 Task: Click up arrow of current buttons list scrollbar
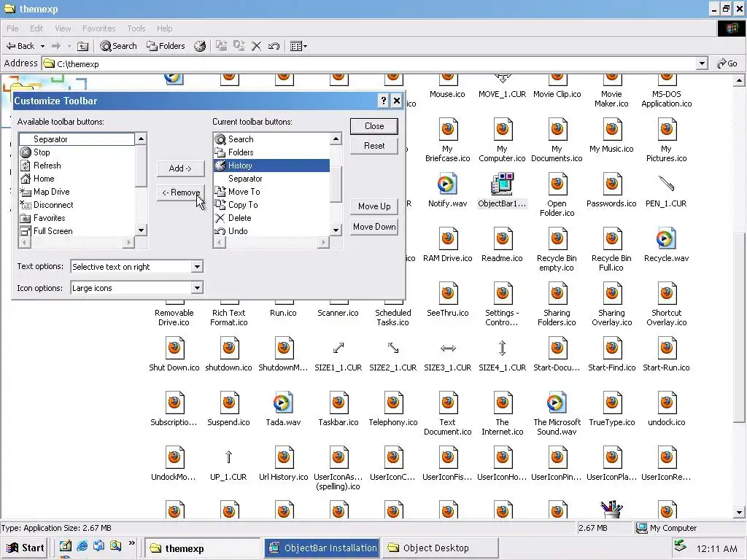point(336,139)
